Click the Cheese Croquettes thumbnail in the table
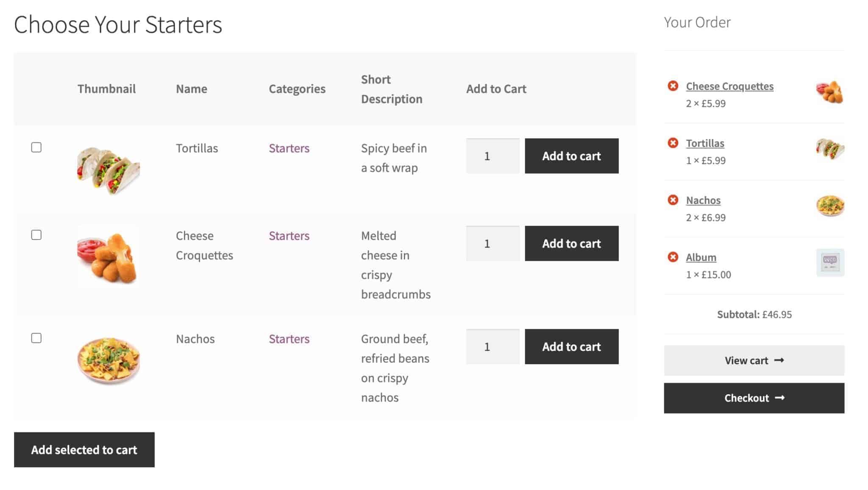The image size is (868, 490). click(108, 257)
